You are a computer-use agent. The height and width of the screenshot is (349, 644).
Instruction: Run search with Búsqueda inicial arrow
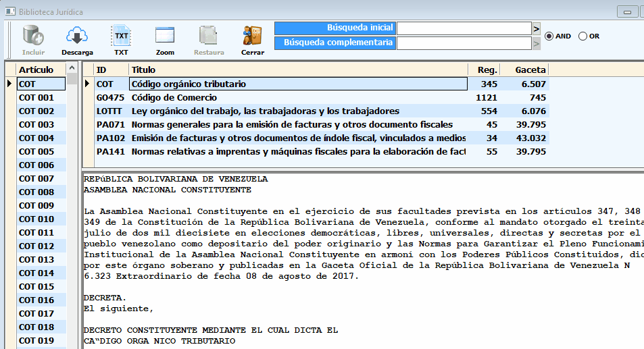coord(536,28)
